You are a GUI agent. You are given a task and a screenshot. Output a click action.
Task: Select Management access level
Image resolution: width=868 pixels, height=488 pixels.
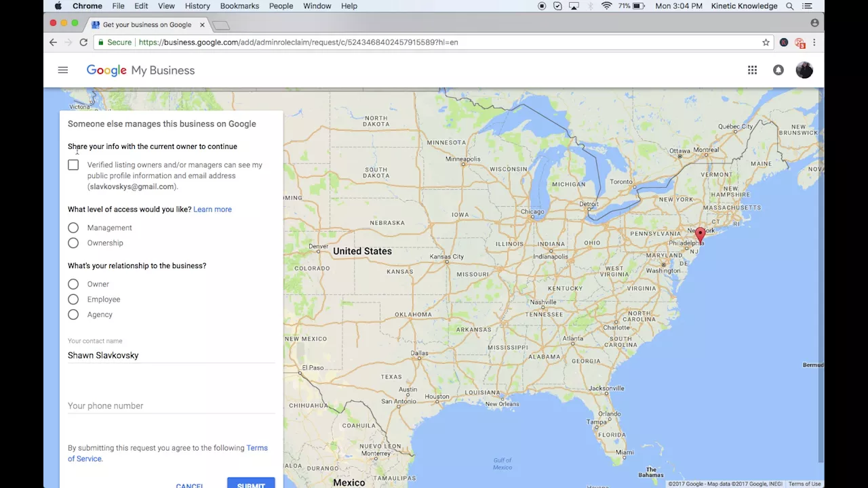pos(73,228)
